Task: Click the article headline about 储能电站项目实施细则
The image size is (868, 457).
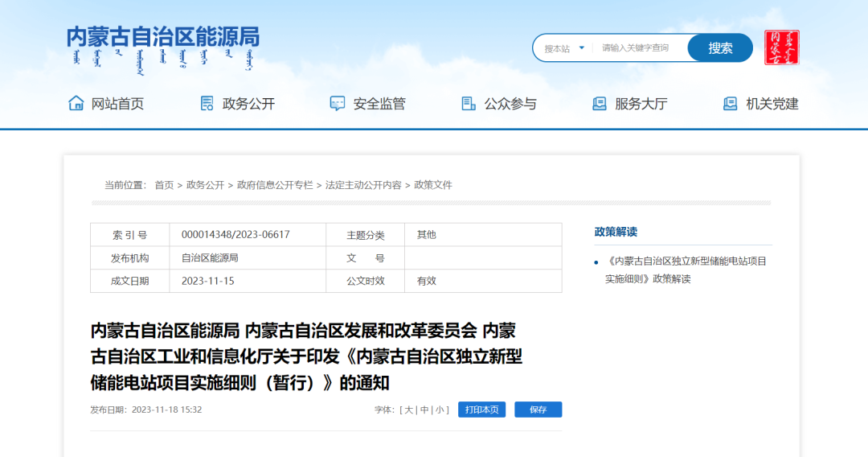Action: [x=307, y=356]
